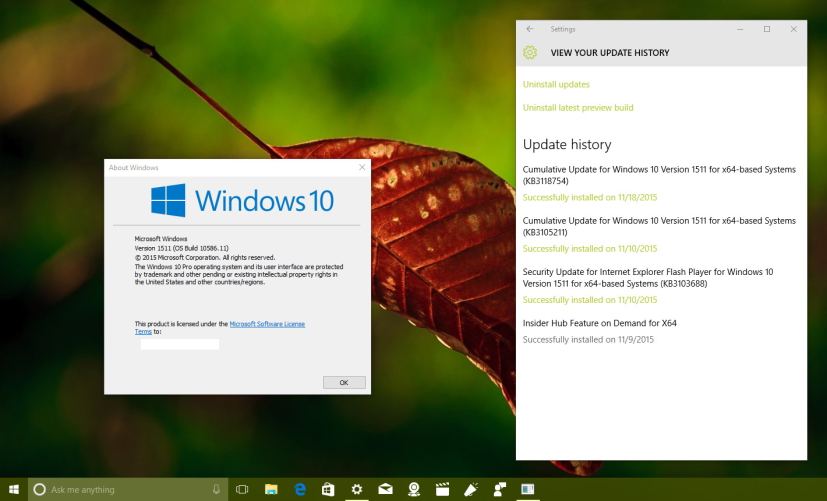This screenshot has height=501, width=827.
Task: Open Task View from the taskbar
Action: [242, 489]
